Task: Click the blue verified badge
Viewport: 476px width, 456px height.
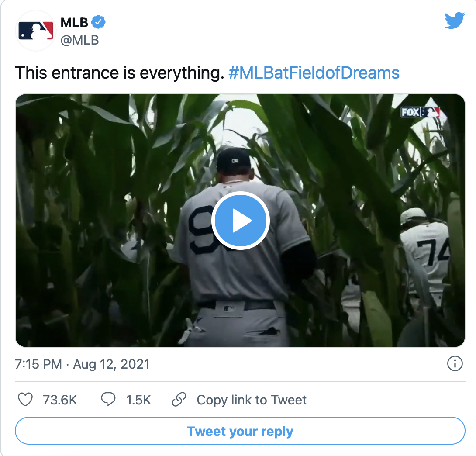Action: (x=98, y=22)
